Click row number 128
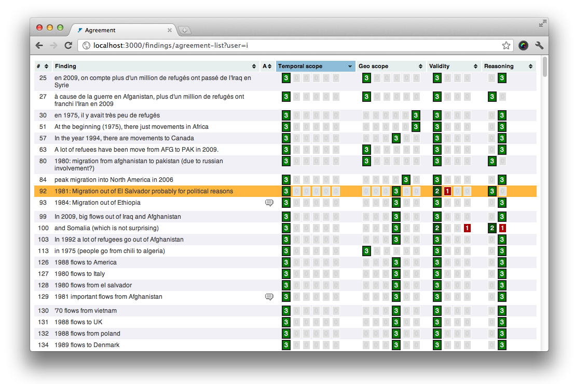The width and height of the screenshot is (588, 384). pyautogui.click(x=43, y=285)
